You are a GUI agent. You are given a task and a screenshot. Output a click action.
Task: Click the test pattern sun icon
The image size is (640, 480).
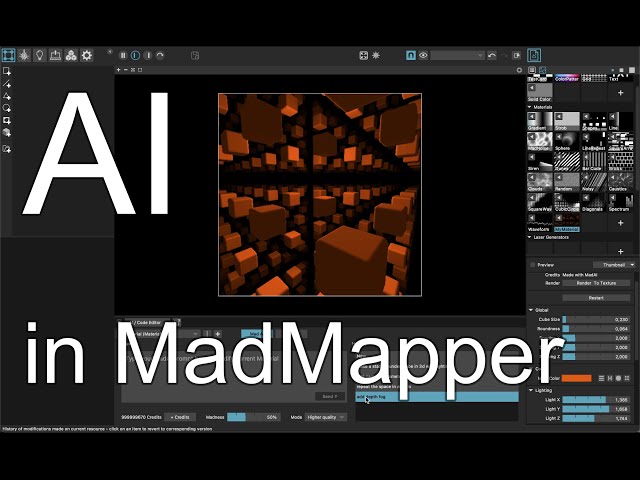[x=376, y=55]
